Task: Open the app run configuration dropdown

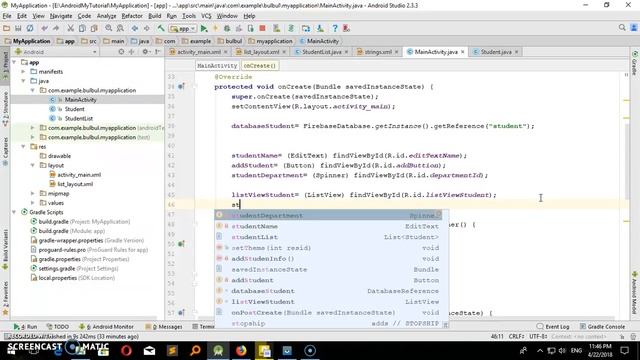Action: click(183, 29)
